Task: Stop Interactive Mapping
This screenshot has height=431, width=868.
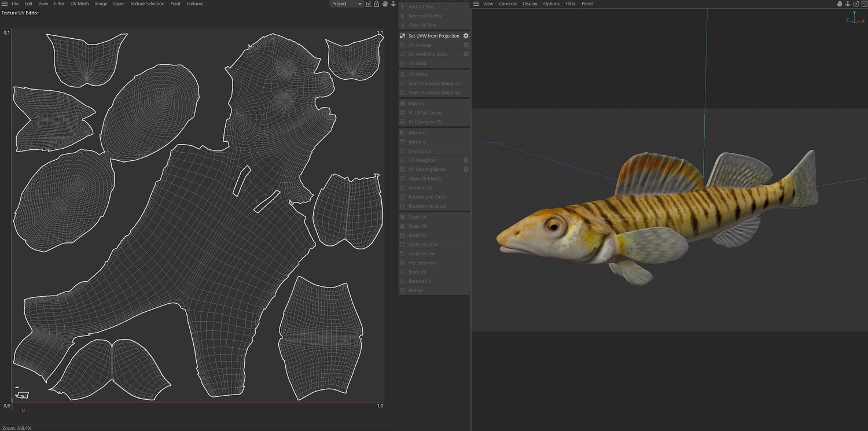Action: (434, 93)
